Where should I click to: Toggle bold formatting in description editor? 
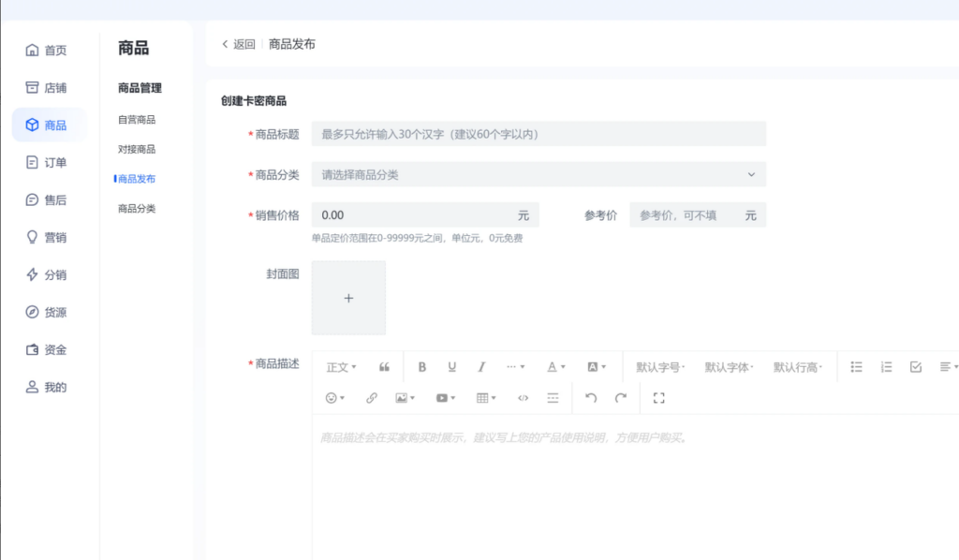422,367
